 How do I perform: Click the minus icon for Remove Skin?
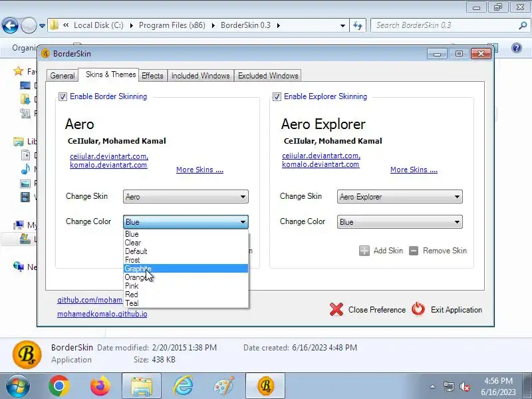pos(414,251)
